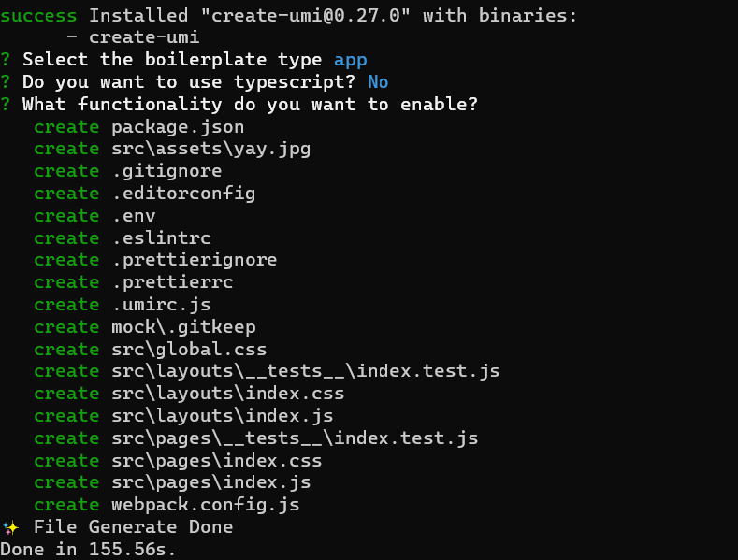Click the .umirc.js file name
This screenshot has width=738, height=560.
pos(162,306)
